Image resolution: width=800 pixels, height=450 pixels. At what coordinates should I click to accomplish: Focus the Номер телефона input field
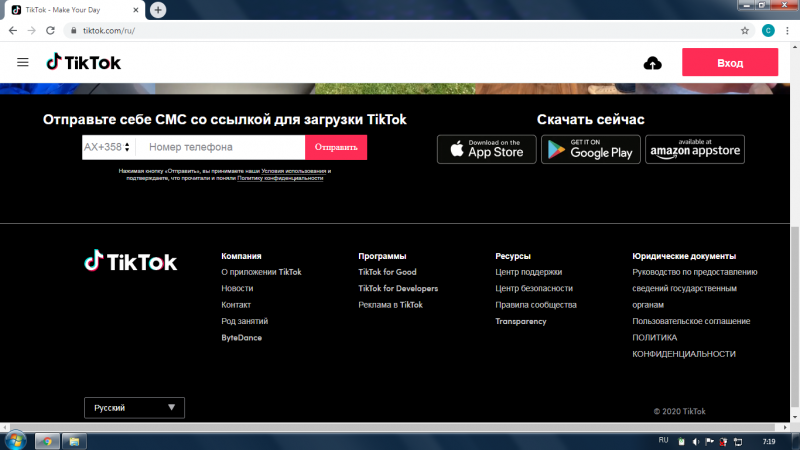coord(222,147)
